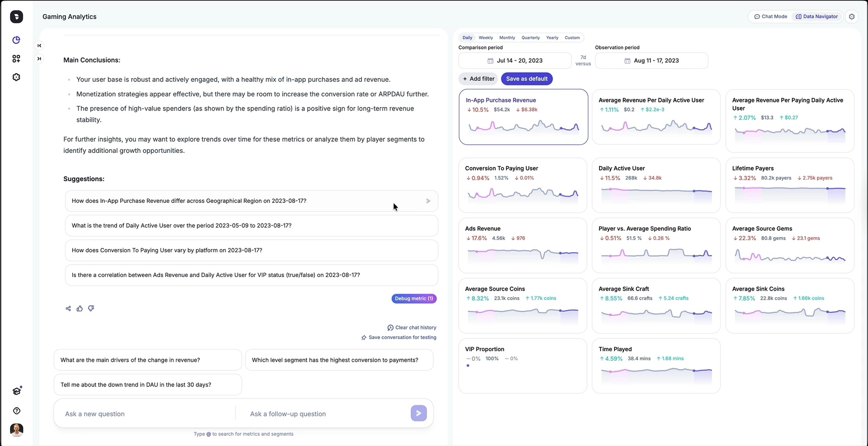Choose 'Tell me about the down trend in DAU' prompt
This screenshot has height=446, width=868.
[x=147, y=385]
